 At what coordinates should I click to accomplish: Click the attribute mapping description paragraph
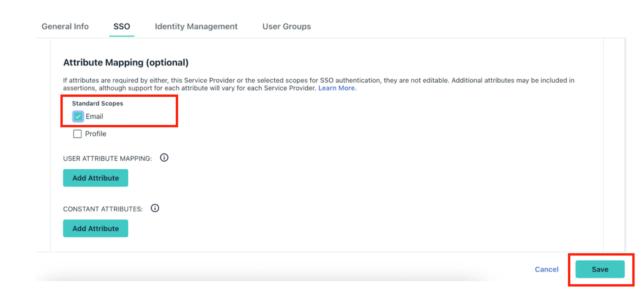point(319,84)
